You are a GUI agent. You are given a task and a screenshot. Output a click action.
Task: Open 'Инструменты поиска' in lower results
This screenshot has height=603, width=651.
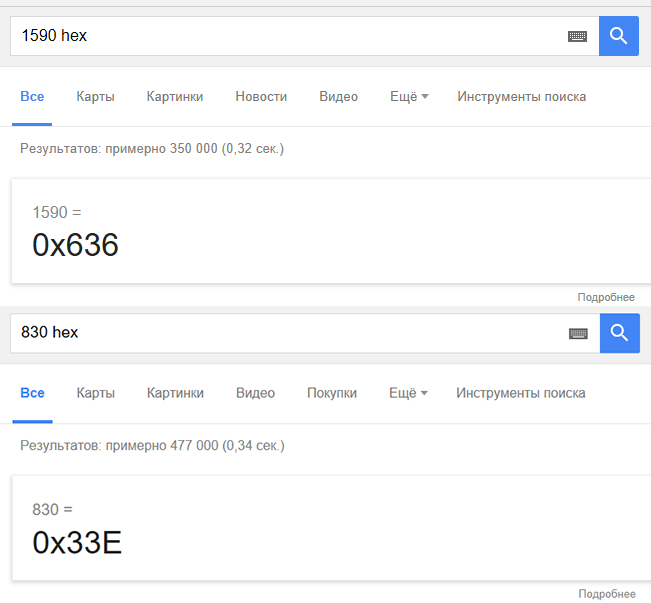click(520, 393)
